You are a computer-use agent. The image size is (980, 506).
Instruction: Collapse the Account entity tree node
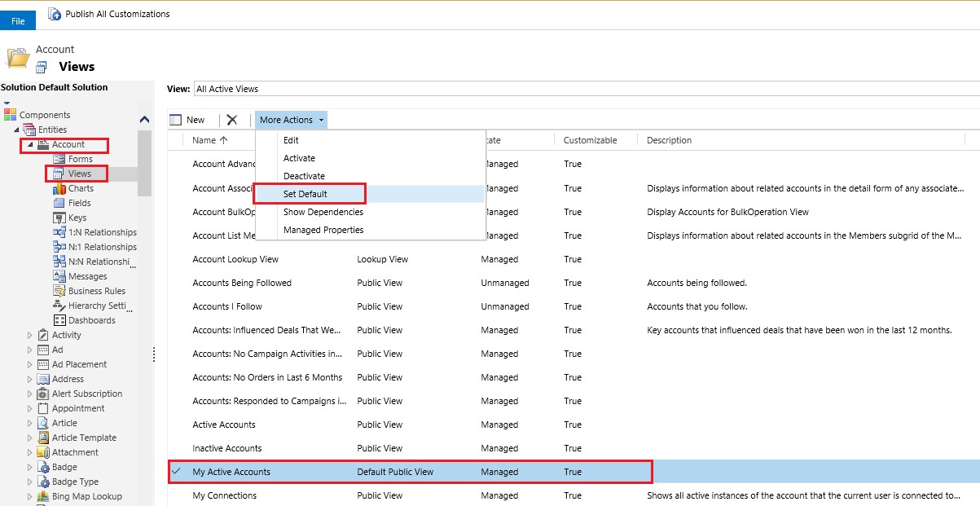(x=30, y=144)
